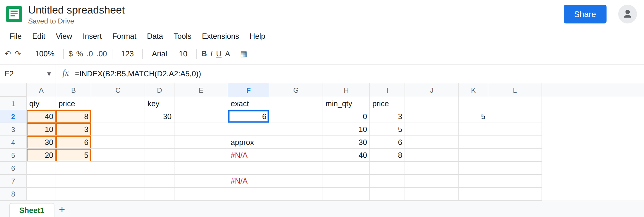This screenshot has width=644, height=217.
Task: Click the redo arrow icon
Action: (x=18, y=54)
